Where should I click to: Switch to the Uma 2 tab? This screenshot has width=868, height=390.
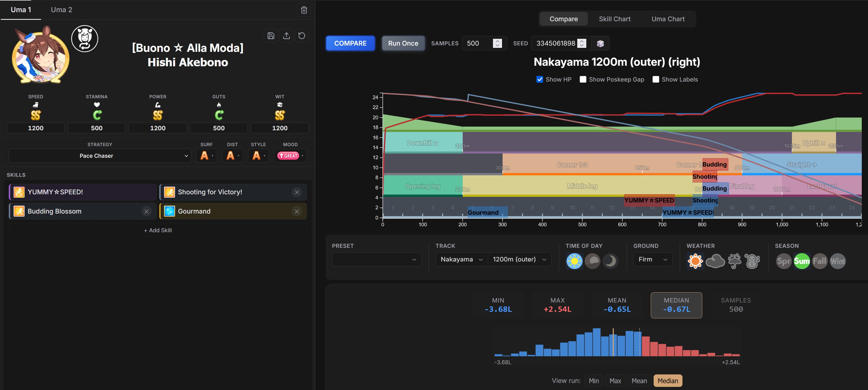point(62,10)
